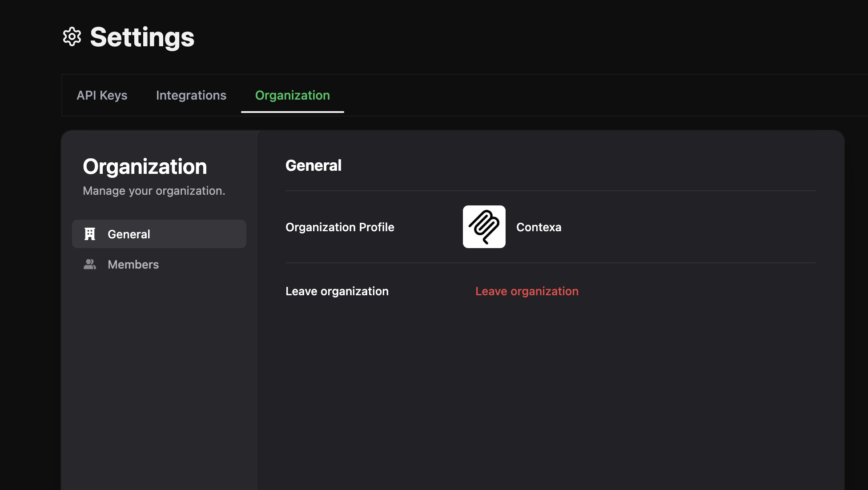Click the underline beneath Organization tab

pos(292,112)
